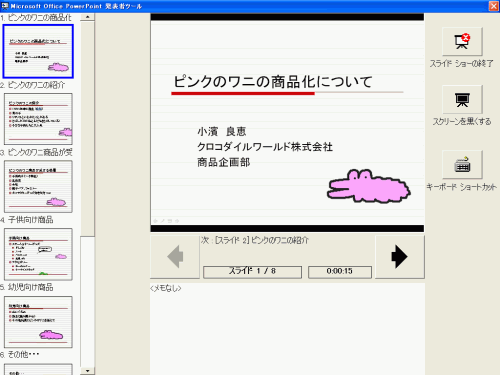Viewport: 500px width, 375px height.
Task: Click the thumbnail list scrollbar thumb
Action: point(88,129)
